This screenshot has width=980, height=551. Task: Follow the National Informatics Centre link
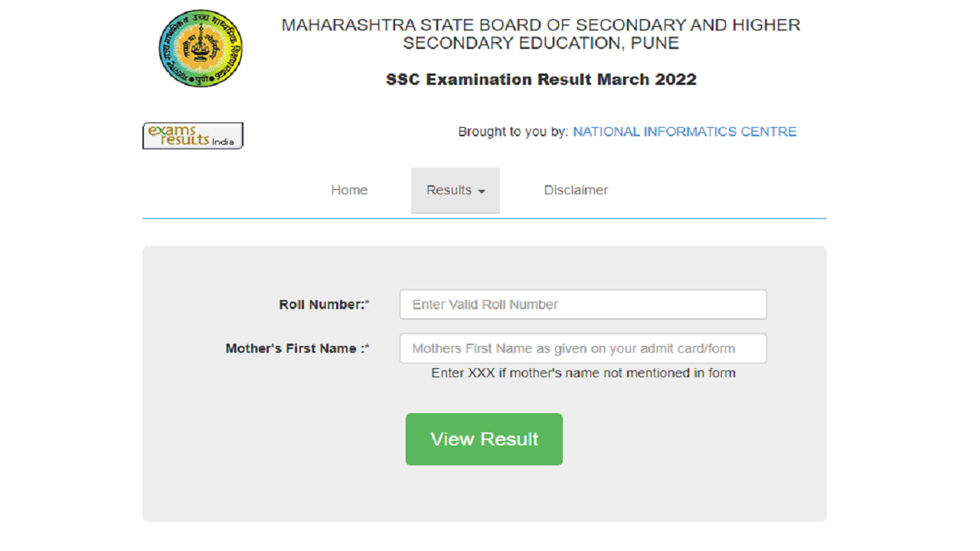tap(684, 132)
